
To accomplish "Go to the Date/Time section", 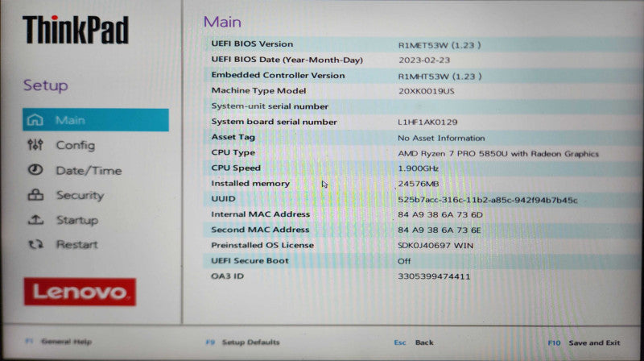I will pyautogui.click(x=89, y=170).
